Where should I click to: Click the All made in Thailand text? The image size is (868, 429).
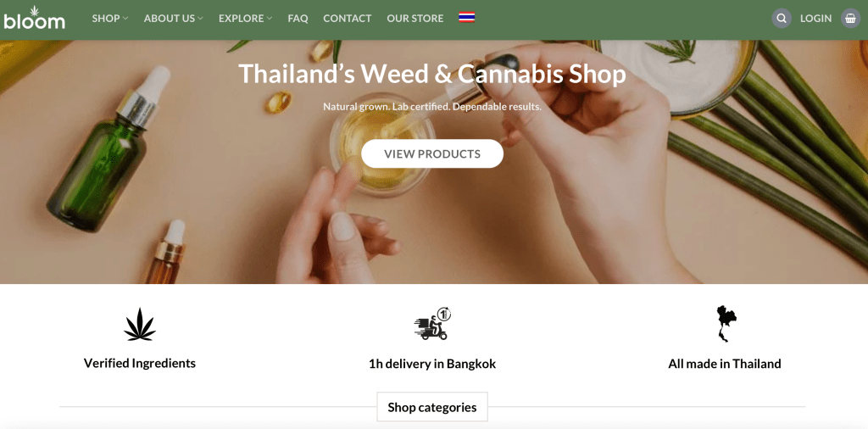725,364
